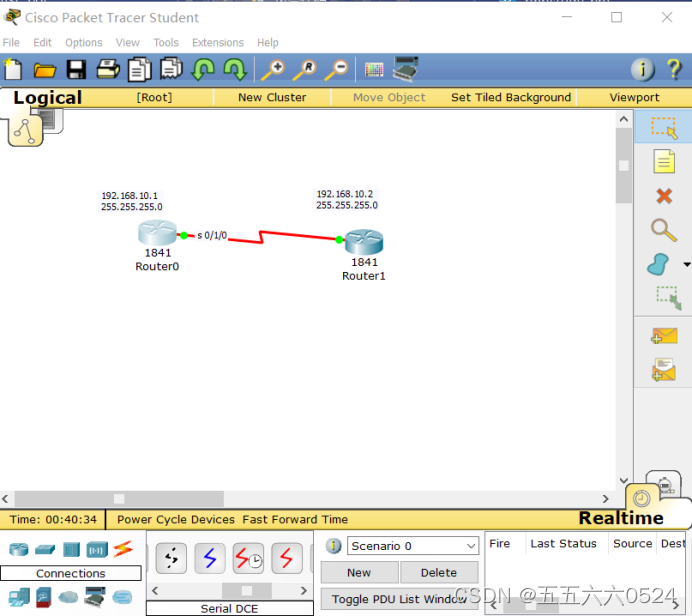Zoom out with the minus magnifier

[x=337, y=70]
